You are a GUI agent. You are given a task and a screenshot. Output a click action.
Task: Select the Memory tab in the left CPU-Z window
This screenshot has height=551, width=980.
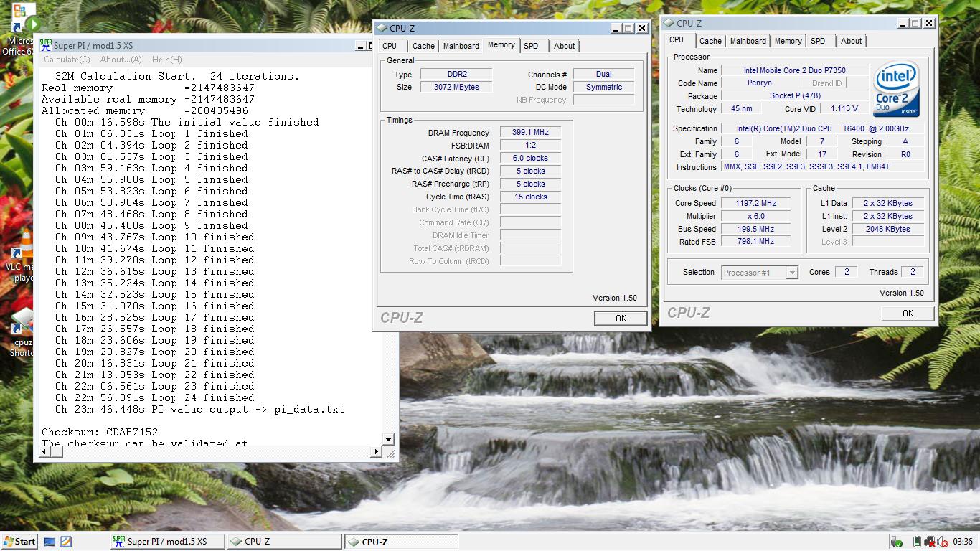click(501, 44)
